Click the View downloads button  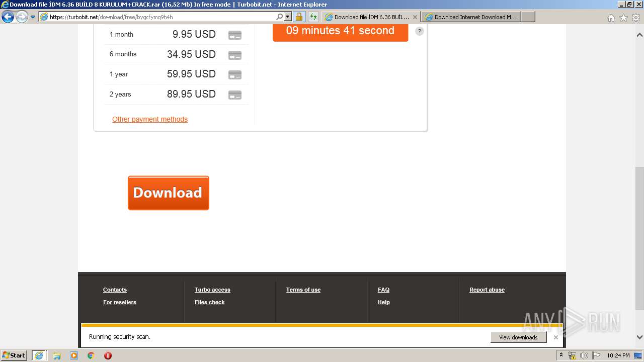click(518, 337)
